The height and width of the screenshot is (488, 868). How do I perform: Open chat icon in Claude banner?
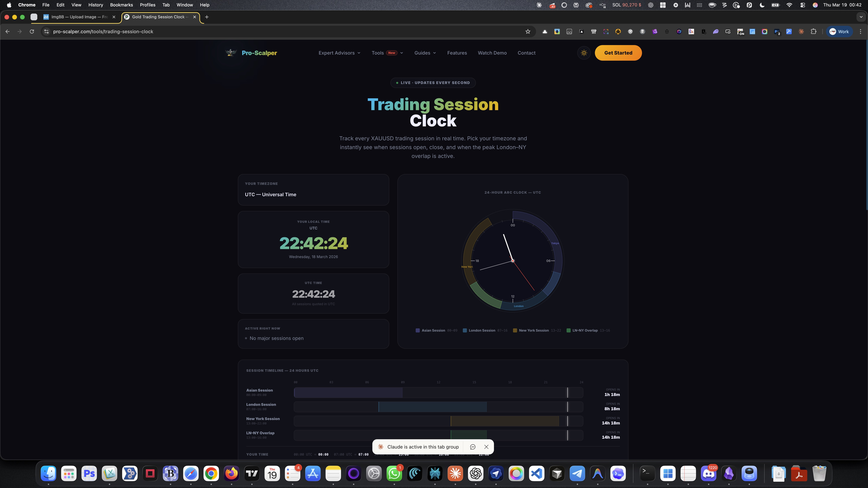(x=472, y=447)
